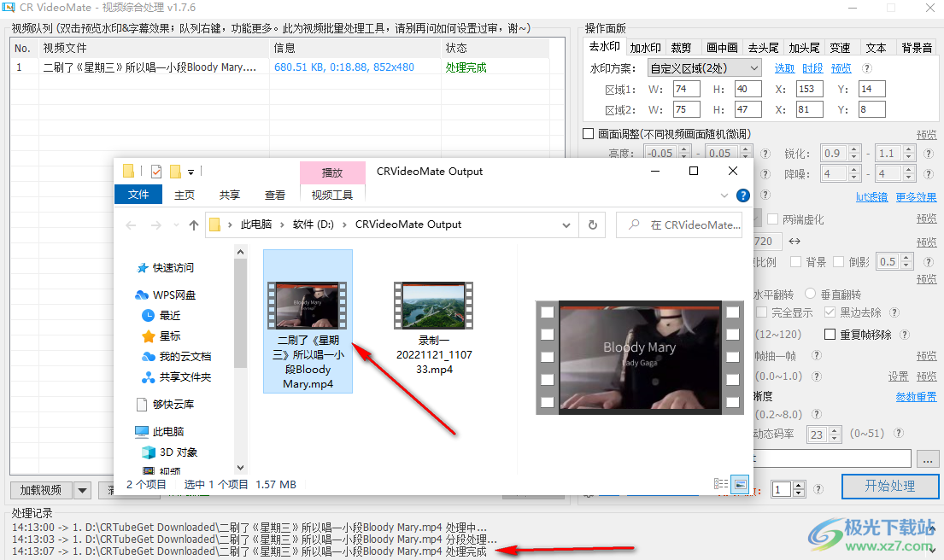This screenshot has height=560, width=944.
Task: Click the help icon beside 重复帧移除
Action: click(904, 335)
